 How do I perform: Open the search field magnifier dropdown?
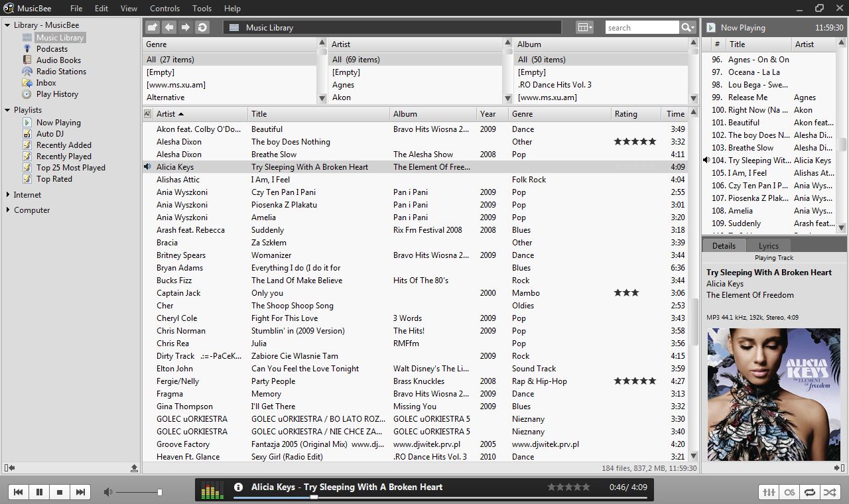tap(687, 27)
